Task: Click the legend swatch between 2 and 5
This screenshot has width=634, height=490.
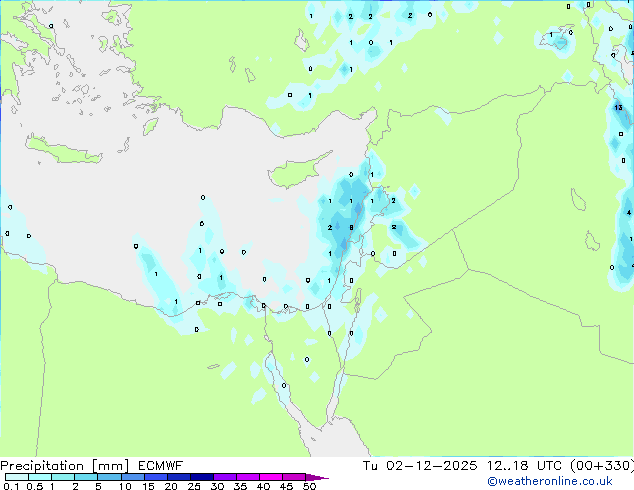Action: [86, 477]
